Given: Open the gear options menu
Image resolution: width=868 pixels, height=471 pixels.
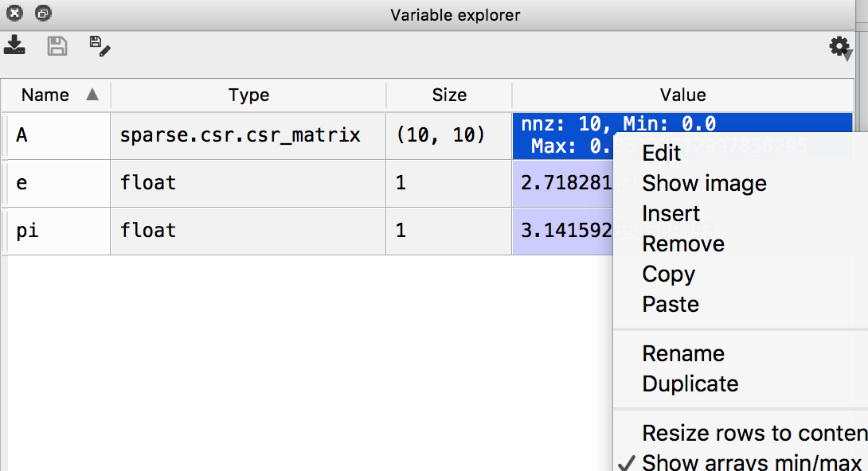Looking at the screenshot, I should click(840, 48).
